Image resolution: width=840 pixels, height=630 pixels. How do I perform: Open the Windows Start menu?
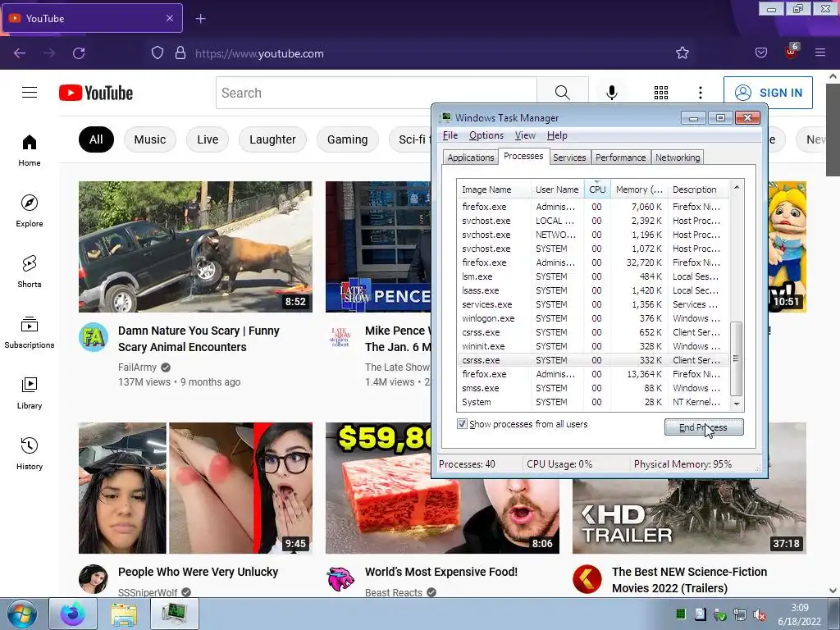coord(22,614)
